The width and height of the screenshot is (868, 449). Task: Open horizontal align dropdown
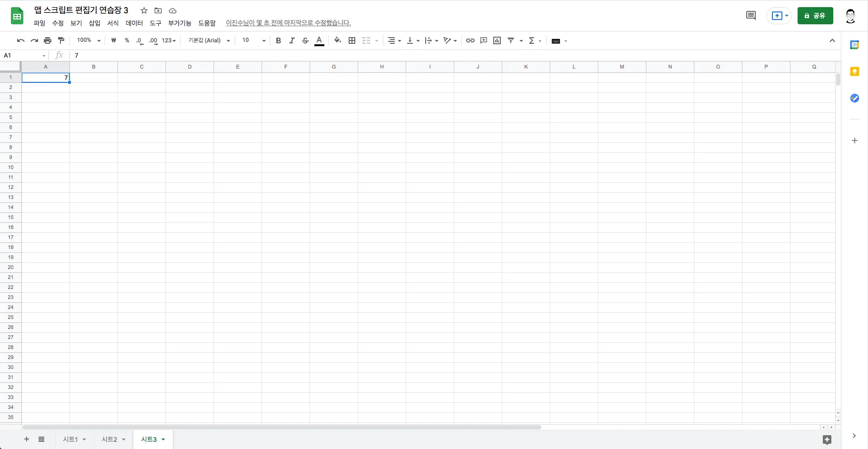pos(394,40)
